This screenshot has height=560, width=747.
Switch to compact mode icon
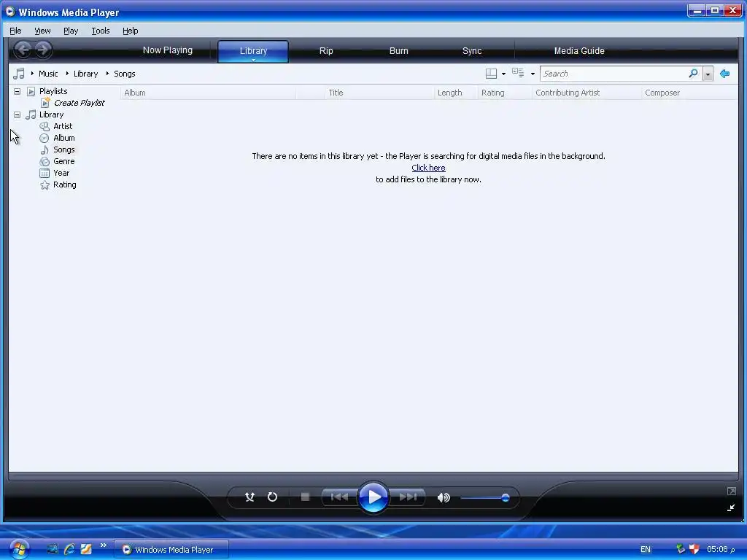[x=731, y=508]
